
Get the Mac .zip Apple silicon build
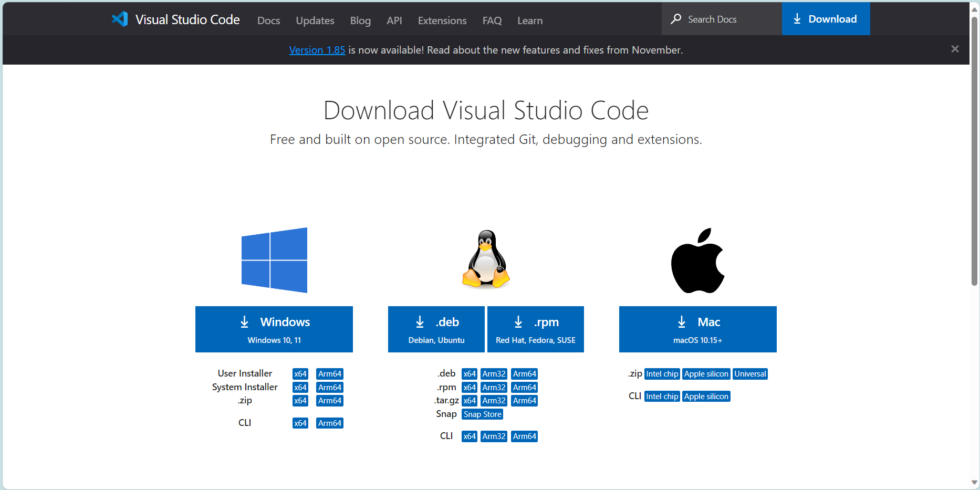706,374
